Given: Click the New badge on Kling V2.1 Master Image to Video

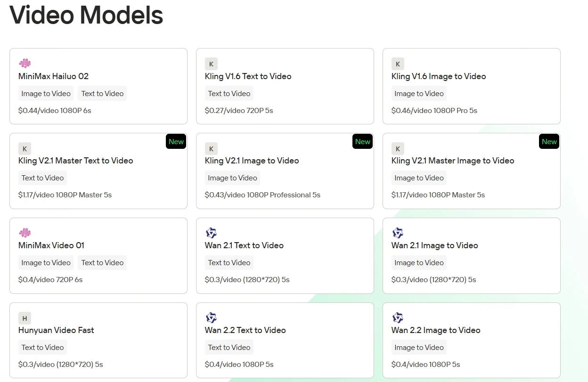Looking at the screenshot, I should (549, 141).
